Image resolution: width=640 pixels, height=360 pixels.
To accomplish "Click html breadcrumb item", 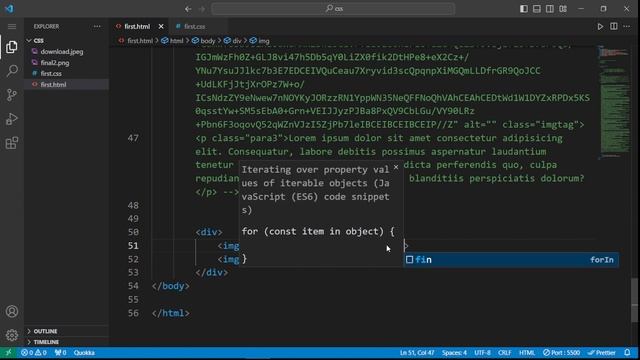I will click(x=176, y=41).
